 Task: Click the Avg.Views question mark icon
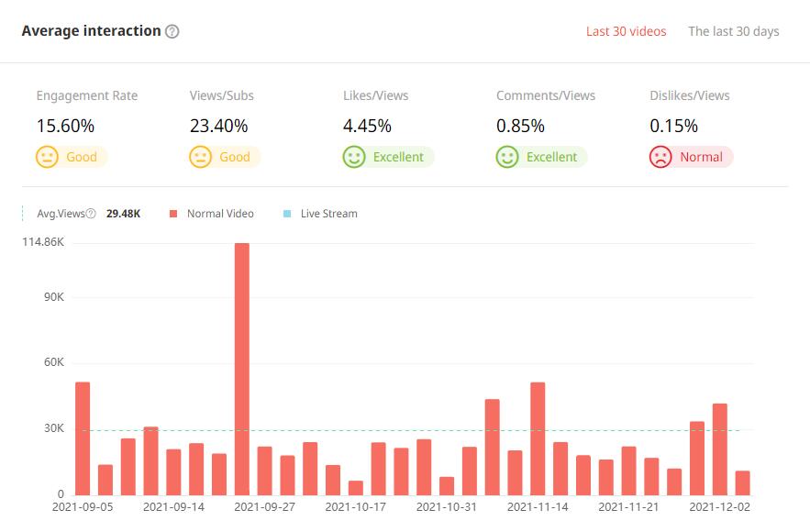[91, 214]
